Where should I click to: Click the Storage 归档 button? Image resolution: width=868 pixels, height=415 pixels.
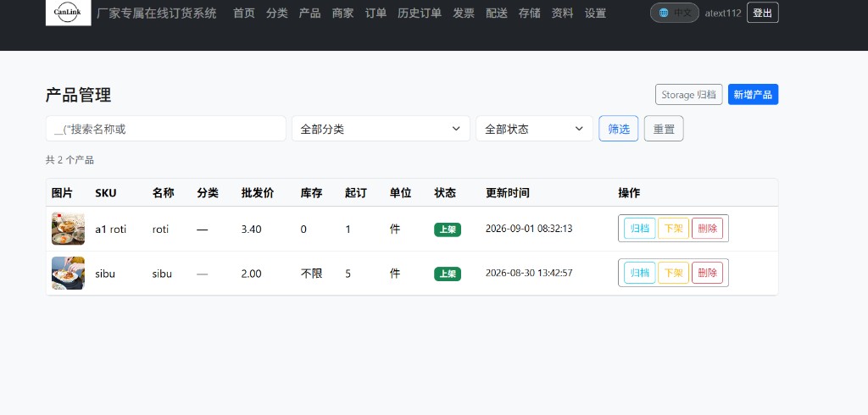(688, 95)
